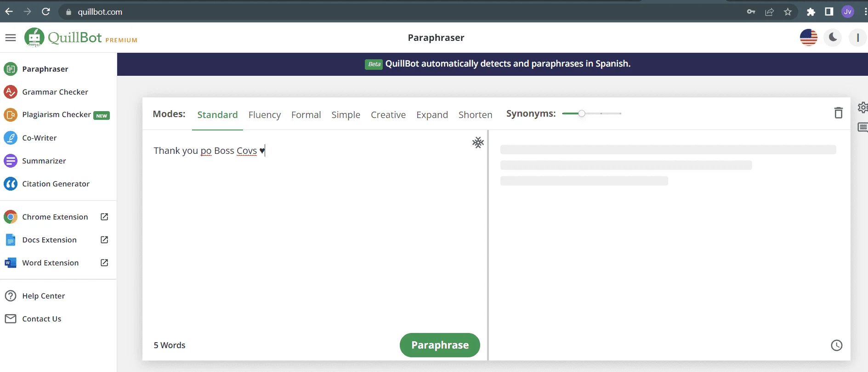
Task: Bookmark this page with the star
Action: pyautogui.click(x=788, y=12)
